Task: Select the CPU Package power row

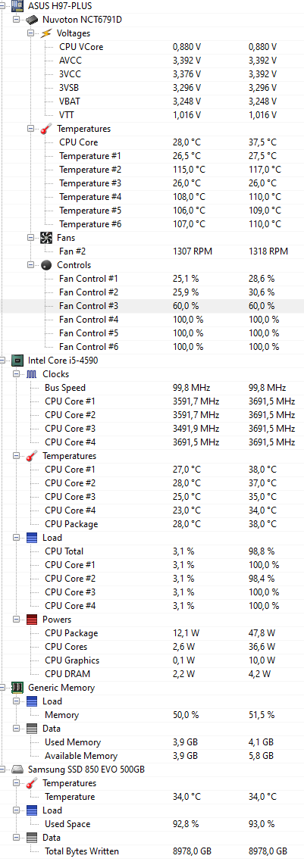Action: tap(152, 633)
